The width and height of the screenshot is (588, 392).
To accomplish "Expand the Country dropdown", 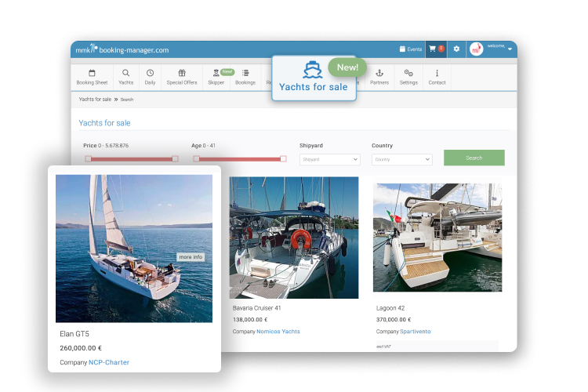I will [x=401, y=159].
